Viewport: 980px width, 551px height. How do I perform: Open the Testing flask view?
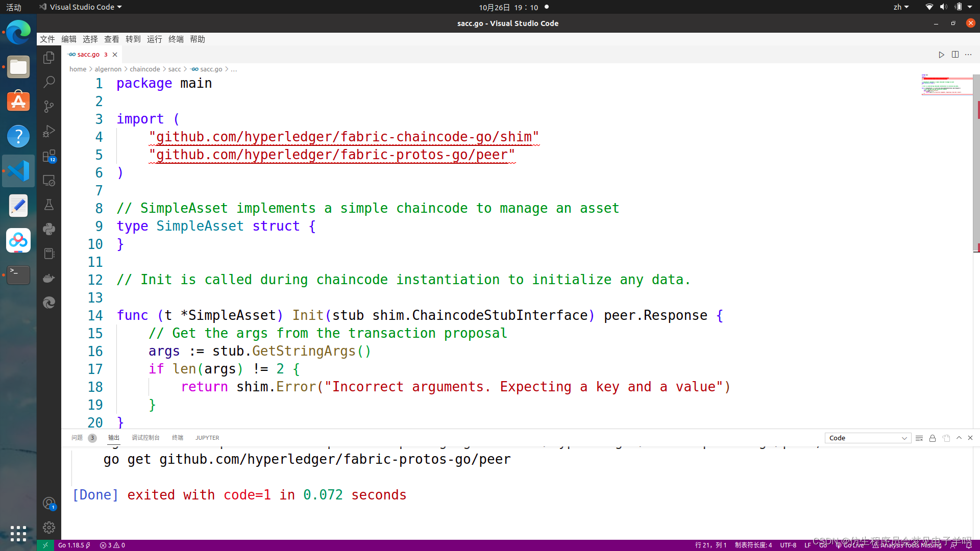tap(49, 205)
